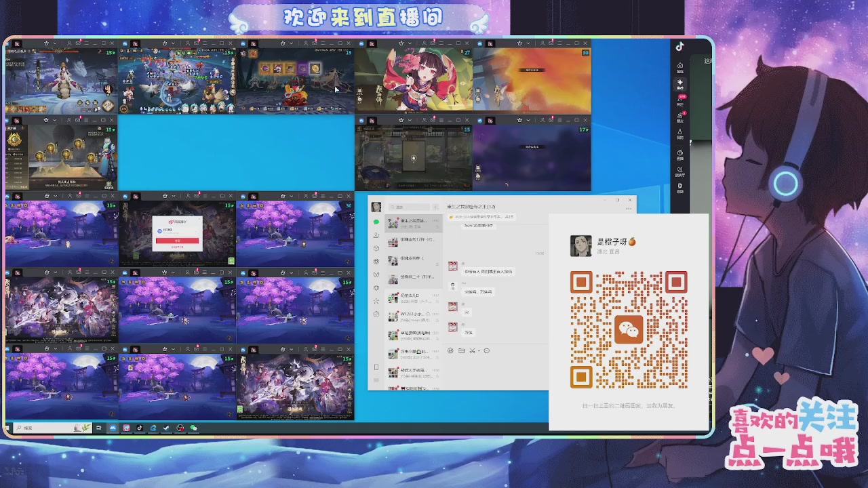The height and width of the screenshot is (488, 868).
Task: Click message bubble ending with 万达吗
Action: pos(479,291)
